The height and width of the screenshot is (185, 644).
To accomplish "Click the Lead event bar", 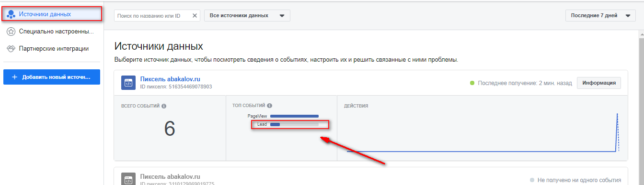I will (295, 125).
